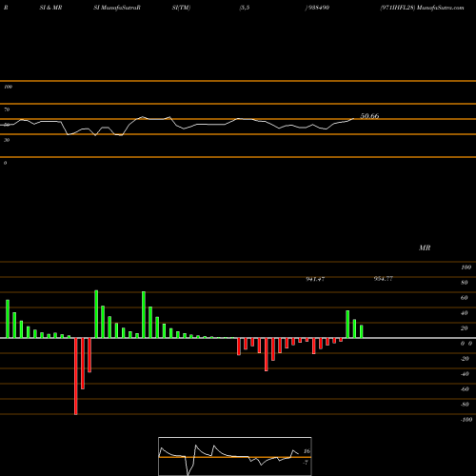Image resolution: width=476 pixels, height=476 pixels.
Task: Click MR right-axis label -60
Action: (x=465, y=389)
